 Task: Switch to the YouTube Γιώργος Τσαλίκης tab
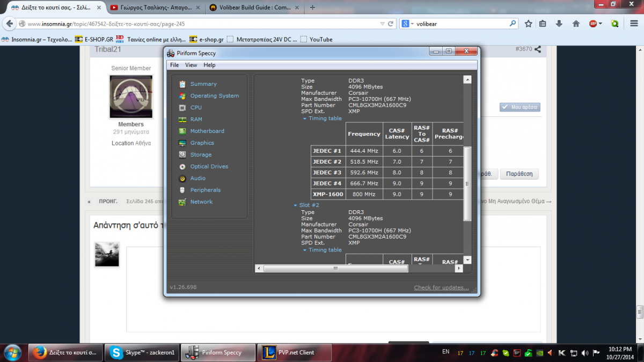coord(155,8)
